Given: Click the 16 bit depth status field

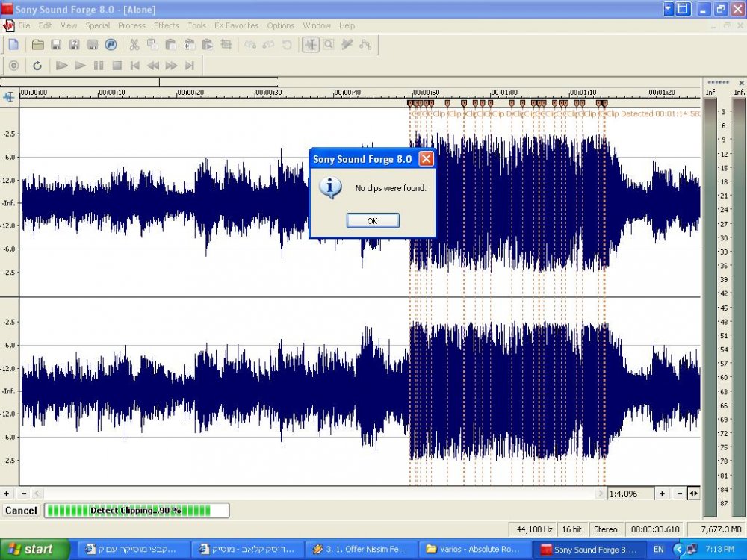Looking at the screenshot, I should click(x=571, y=529).
